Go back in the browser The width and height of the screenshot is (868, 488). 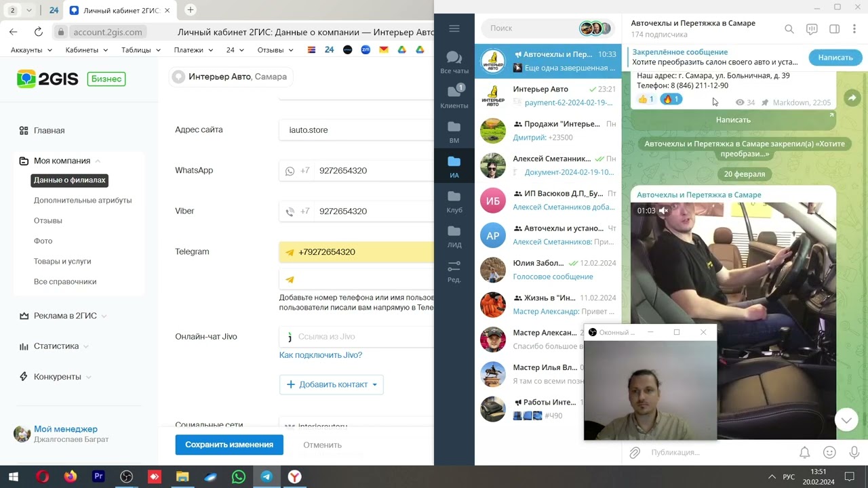click(14, 31)
